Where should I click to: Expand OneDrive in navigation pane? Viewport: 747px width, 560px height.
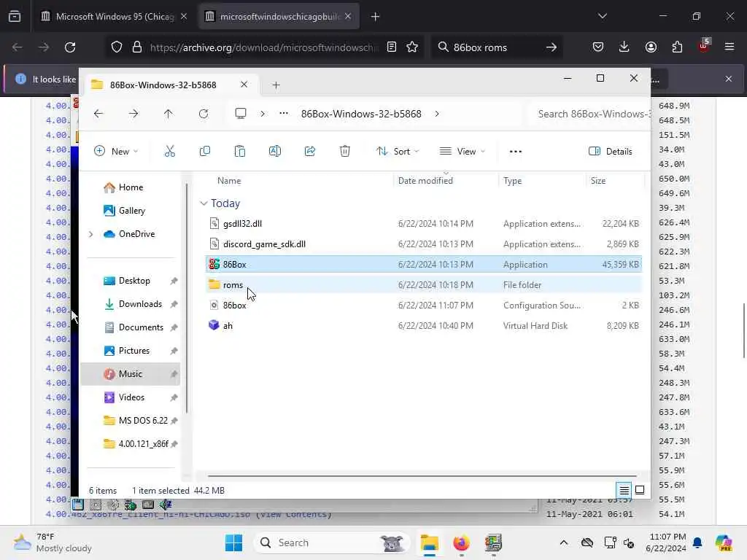(x=91, y=234)
